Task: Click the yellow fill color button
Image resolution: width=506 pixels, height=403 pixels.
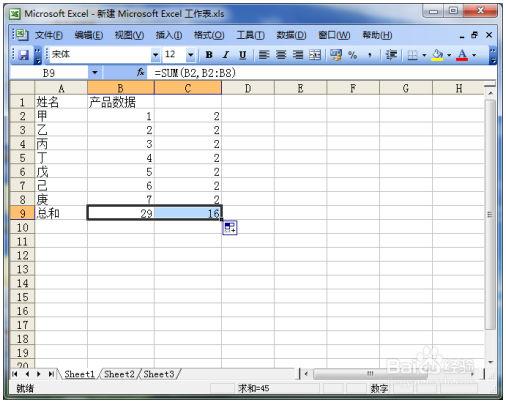Action: 437,55
